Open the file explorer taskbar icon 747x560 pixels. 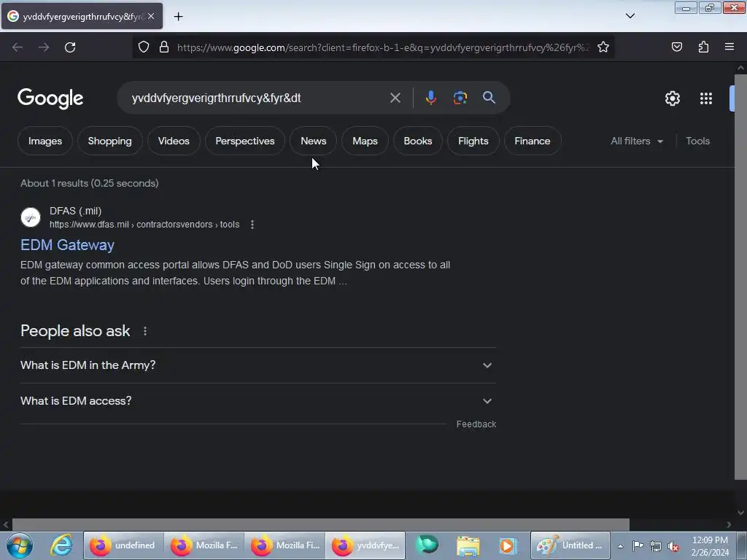(x=468, y=545)
